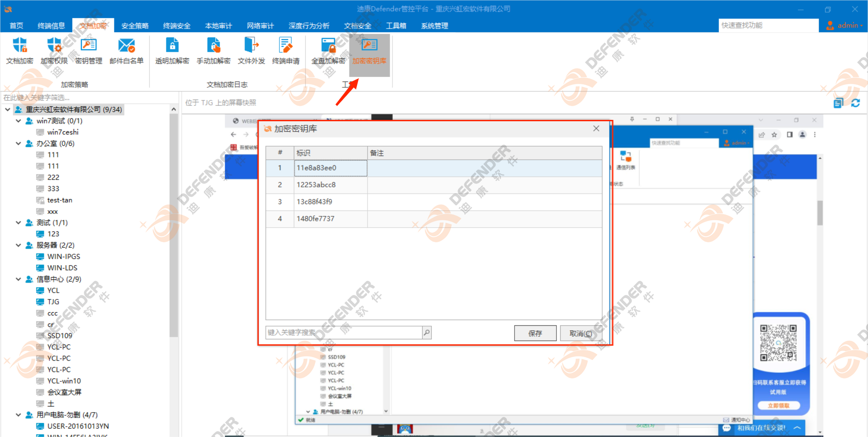This screenshot has width=868, height=437.
Task: Click the 保存 button
Action: tap(535, 333)
